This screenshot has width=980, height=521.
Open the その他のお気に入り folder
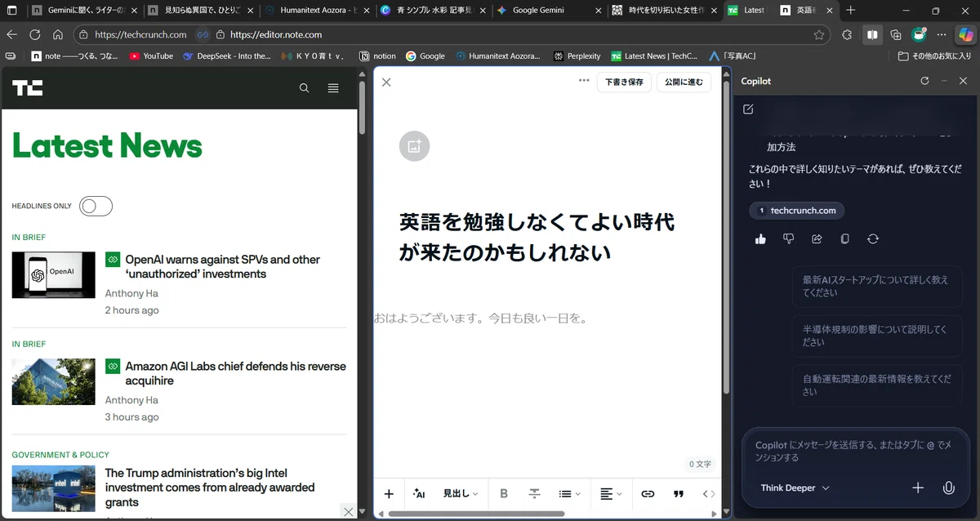(x=934, y=56)
